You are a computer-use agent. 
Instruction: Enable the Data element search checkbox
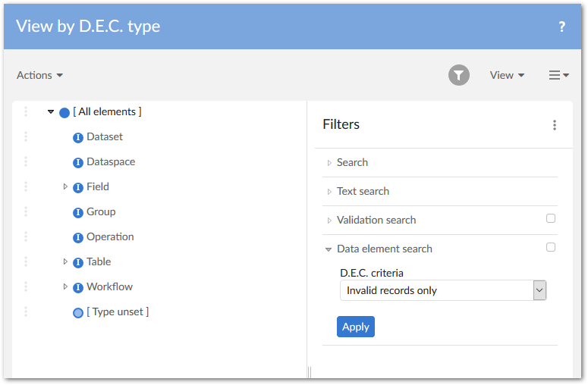(551, 247)
